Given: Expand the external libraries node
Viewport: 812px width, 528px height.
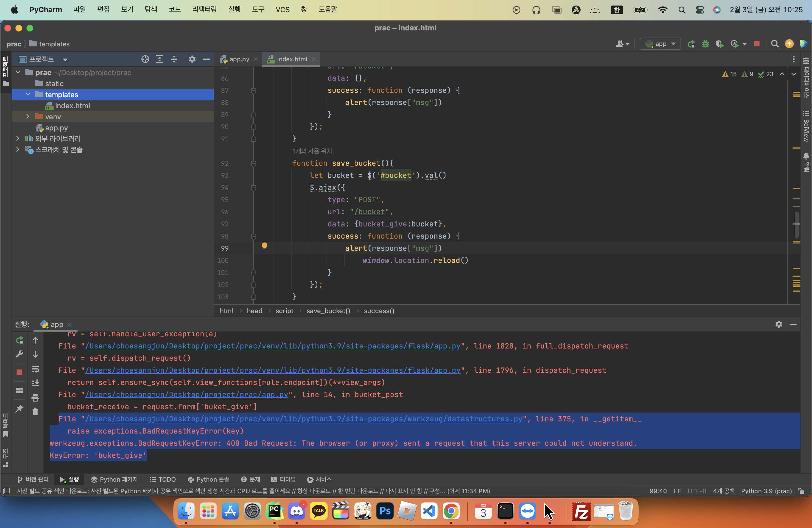Looking at the screenshot, I should coord(18,138).
